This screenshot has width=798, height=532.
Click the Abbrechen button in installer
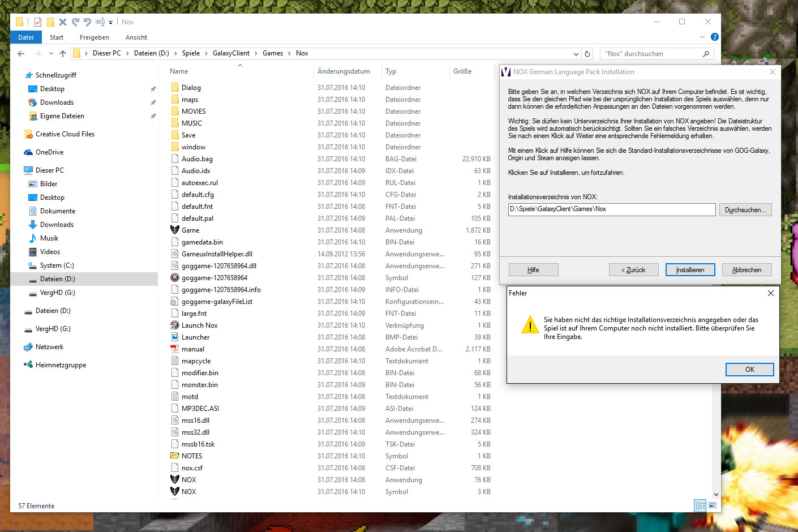coord(746,270)
